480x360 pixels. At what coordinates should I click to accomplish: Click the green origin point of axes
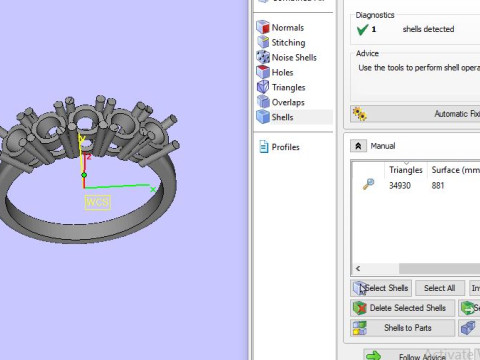[84, 175]
